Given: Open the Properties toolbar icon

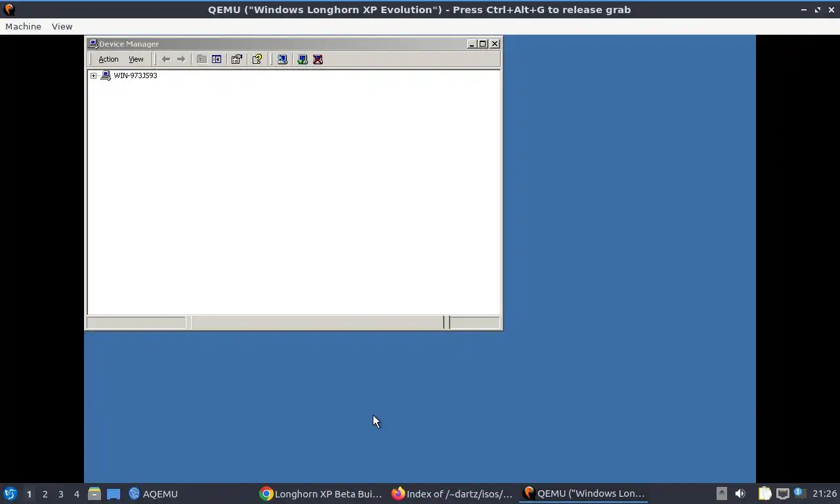Looking at the screenshot, I should click(x=237, y=59).
